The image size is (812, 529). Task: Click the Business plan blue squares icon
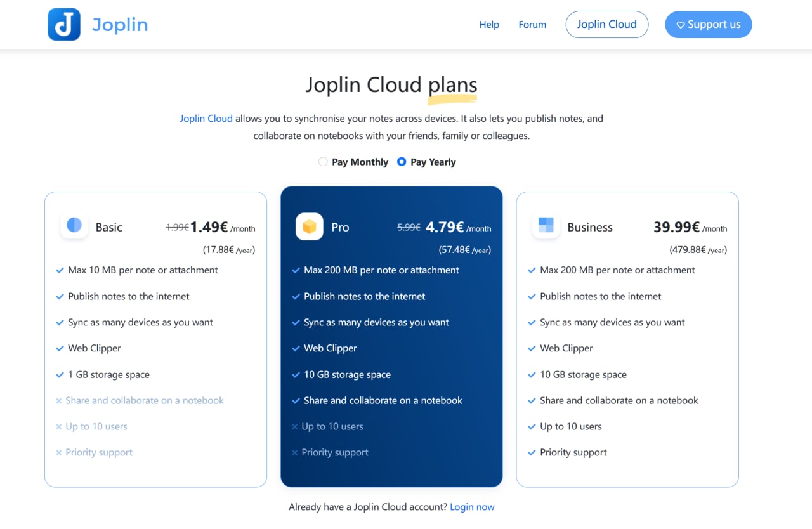(546, 226)
